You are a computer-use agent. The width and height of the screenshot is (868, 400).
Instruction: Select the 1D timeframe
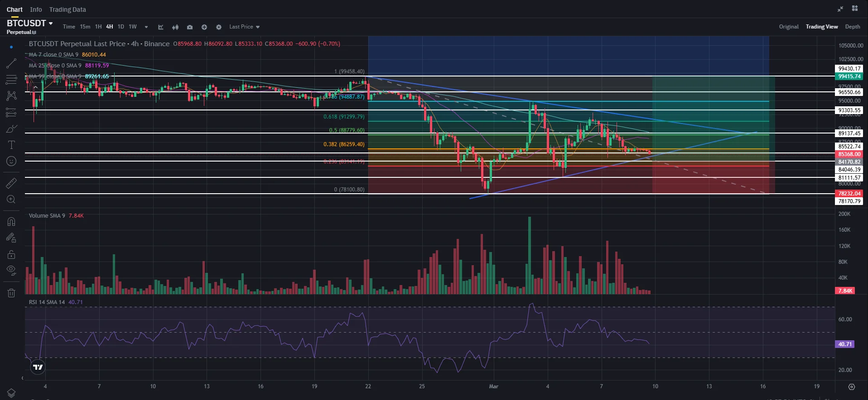pos(121,27)
